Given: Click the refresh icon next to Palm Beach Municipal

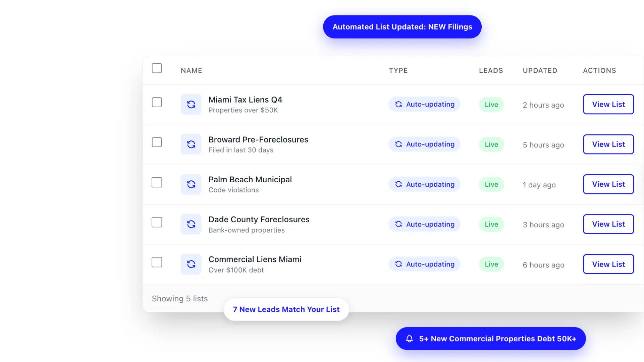Looking at the screenshot, I should 191,184.
